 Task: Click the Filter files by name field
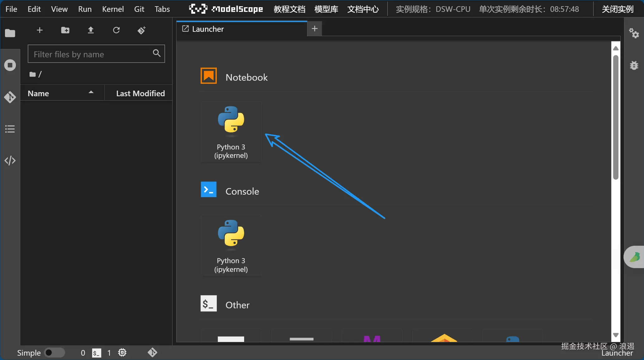click(x=92, y=54)
